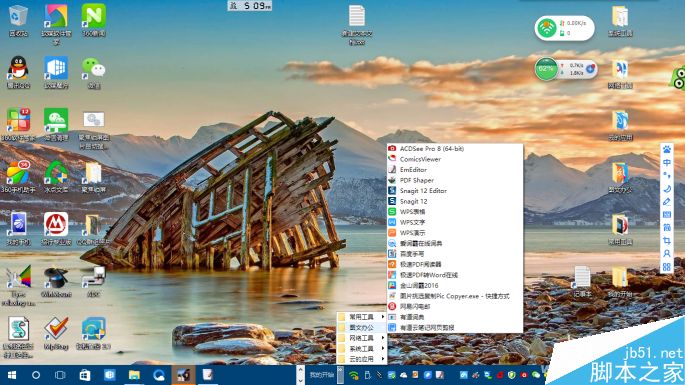Click the paw icon on the input toolbar
Image resolution: width=685 pixels, height=385 pixels.
click(x=667, y=149)
